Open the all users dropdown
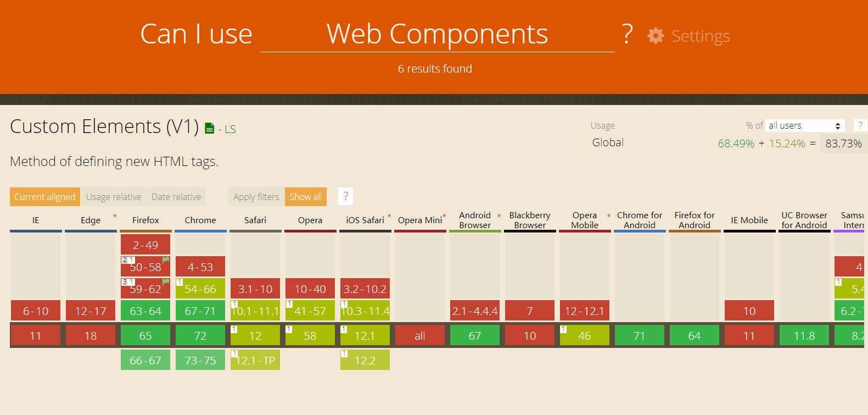The width and height of the screenshot is (868, 415). tap(805, 126)
